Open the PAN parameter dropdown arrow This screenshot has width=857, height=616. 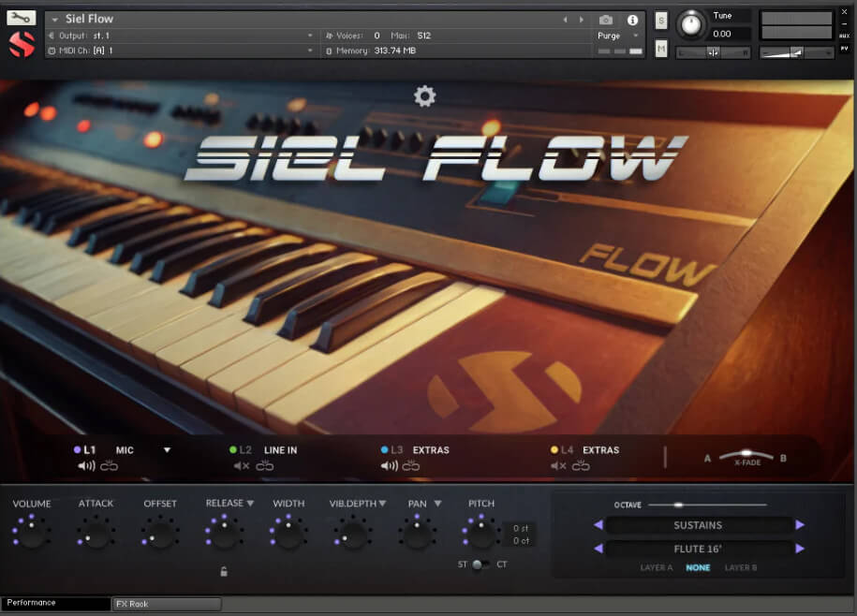pyautogui.click(x=437, y=503)
